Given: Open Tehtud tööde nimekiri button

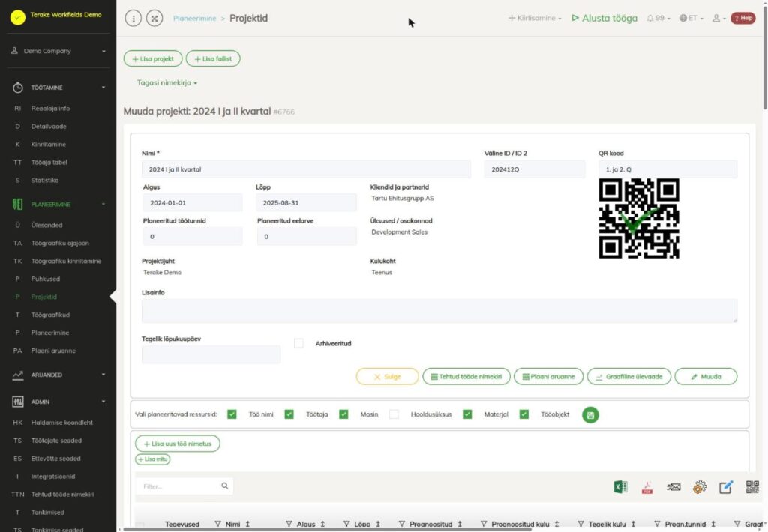Looking at the screenshot, I should (466, 376).
